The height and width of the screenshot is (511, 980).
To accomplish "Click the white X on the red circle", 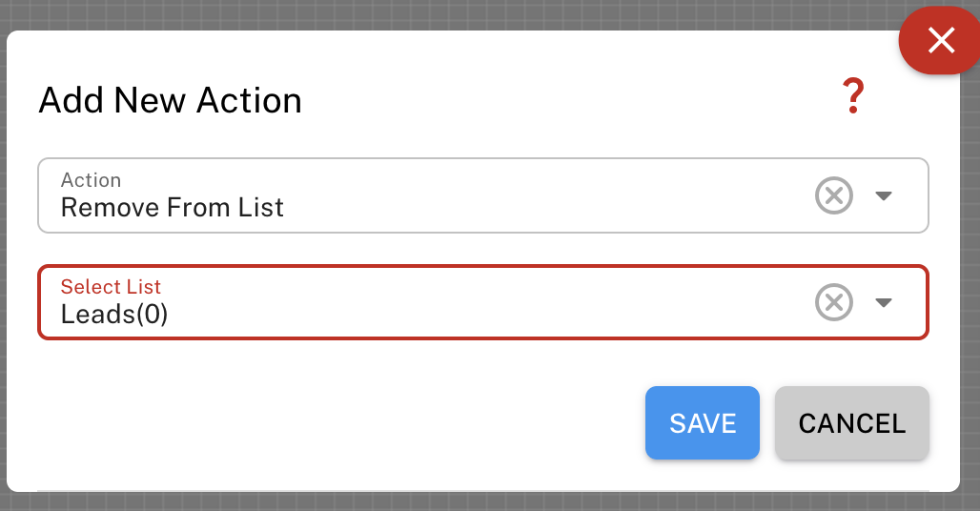I will click(x=942, y=39).
